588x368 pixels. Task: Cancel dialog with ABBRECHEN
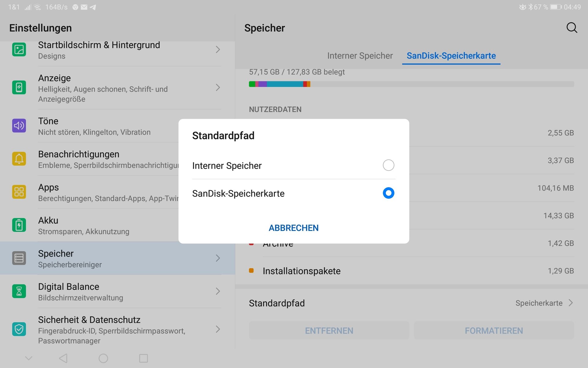click(294, 228)
